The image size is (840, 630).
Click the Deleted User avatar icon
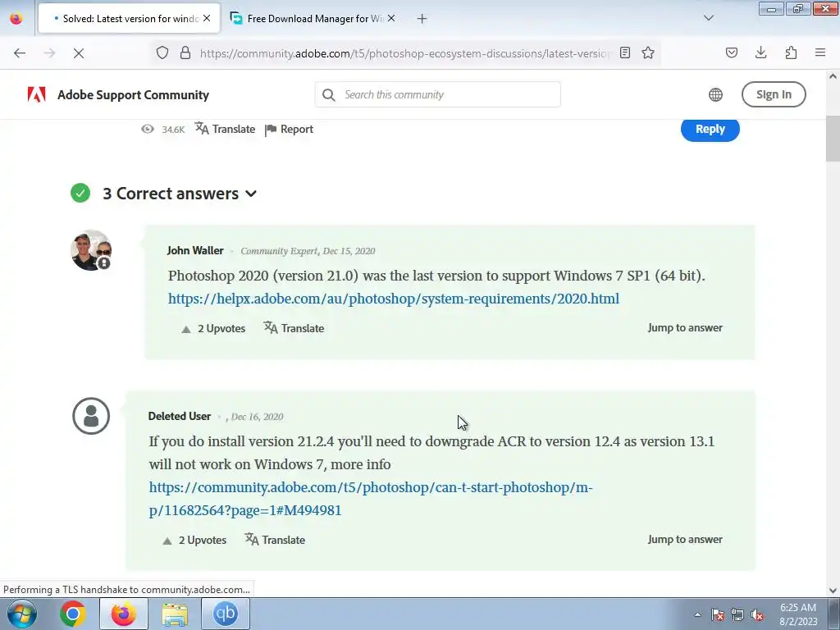coord(91,416)
